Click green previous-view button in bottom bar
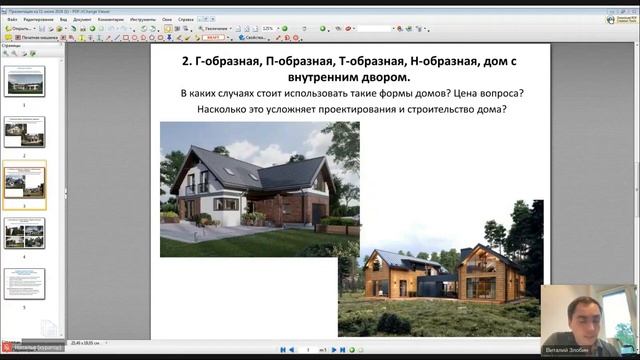The image size is (640, 360). coord(352,350)
